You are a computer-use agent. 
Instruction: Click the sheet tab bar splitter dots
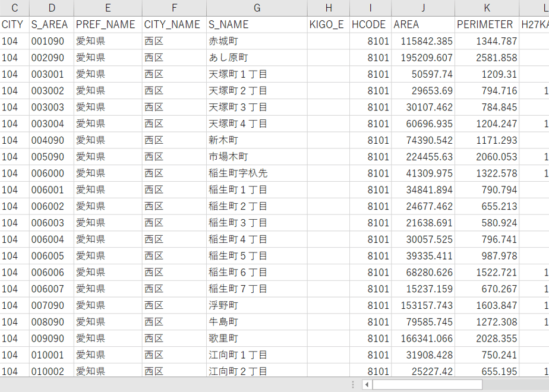click(x=353, y=385)
